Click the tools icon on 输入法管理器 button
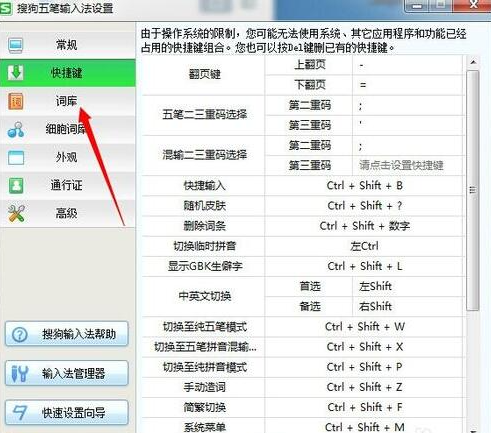Image resolution: width=491 pixels, height=433 pixels. (x=19, y=373)
